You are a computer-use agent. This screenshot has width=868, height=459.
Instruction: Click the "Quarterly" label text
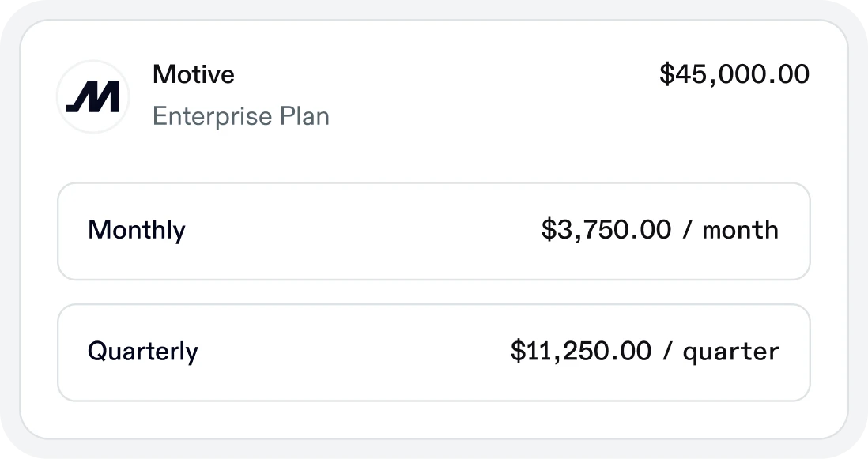(x=143, y=352)
